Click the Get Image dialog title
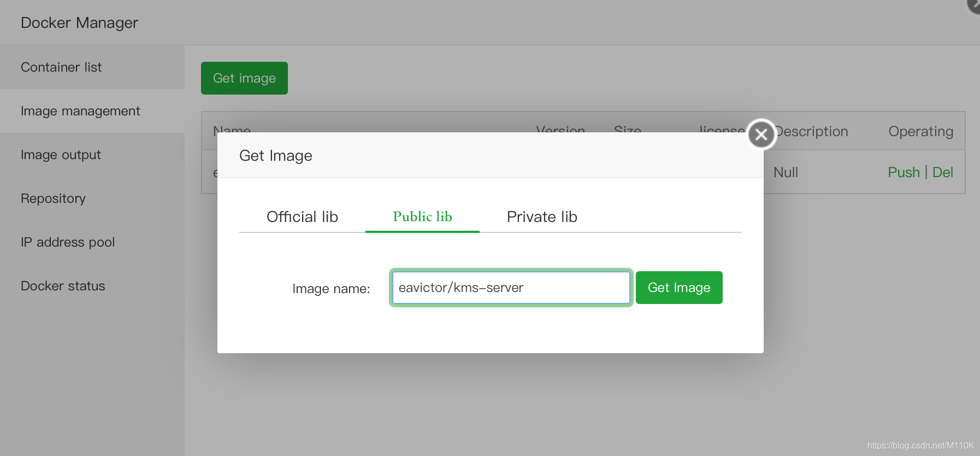980x456 pixels. (276, 156)
